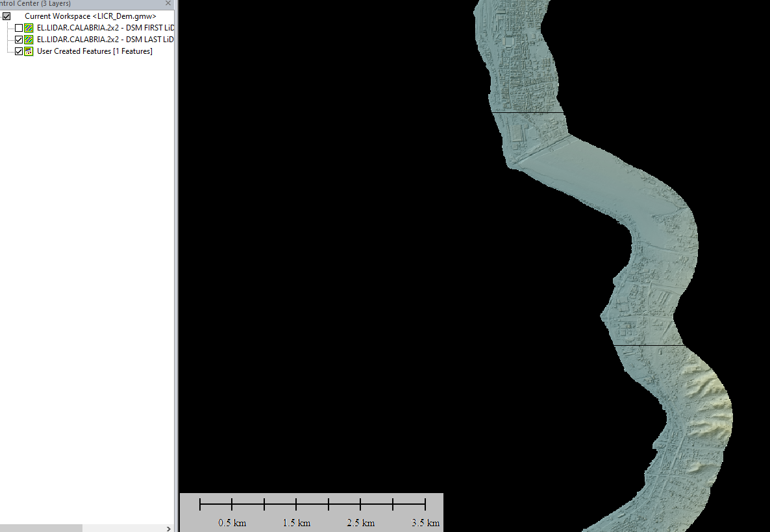Select the DSM LAST layer name
The width and height of the screenshot is (770, 532).
point(105,40)
